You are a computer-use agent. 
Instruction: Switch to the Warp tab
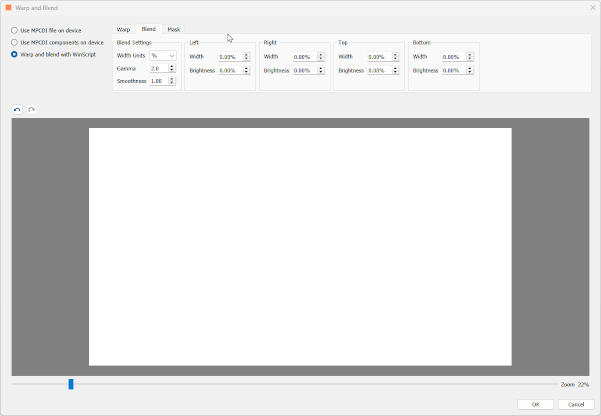[x=123, y=30]
